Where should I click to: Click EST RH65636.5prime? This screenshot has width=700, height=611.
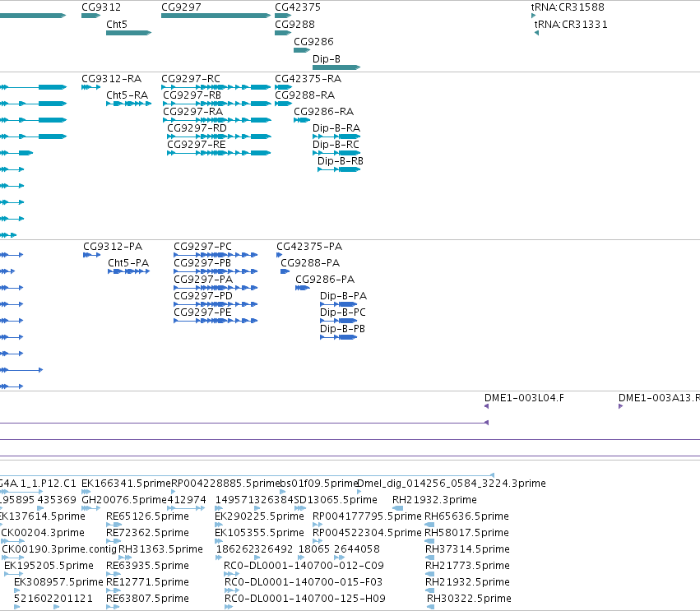point(466,516)
